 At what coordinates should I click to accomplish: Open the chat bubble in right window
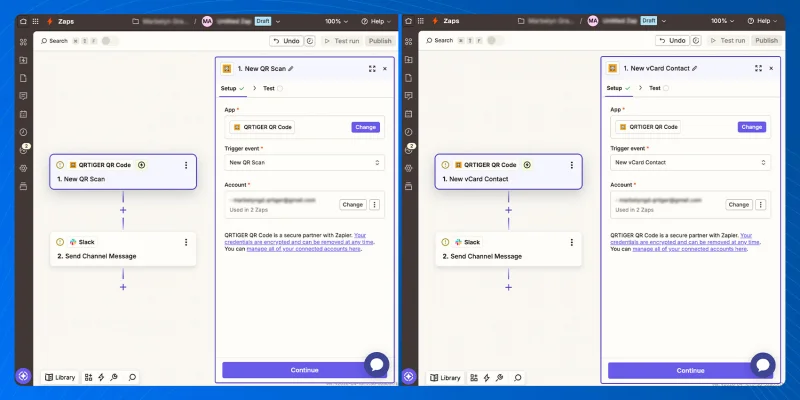click(x=763, y=365)
